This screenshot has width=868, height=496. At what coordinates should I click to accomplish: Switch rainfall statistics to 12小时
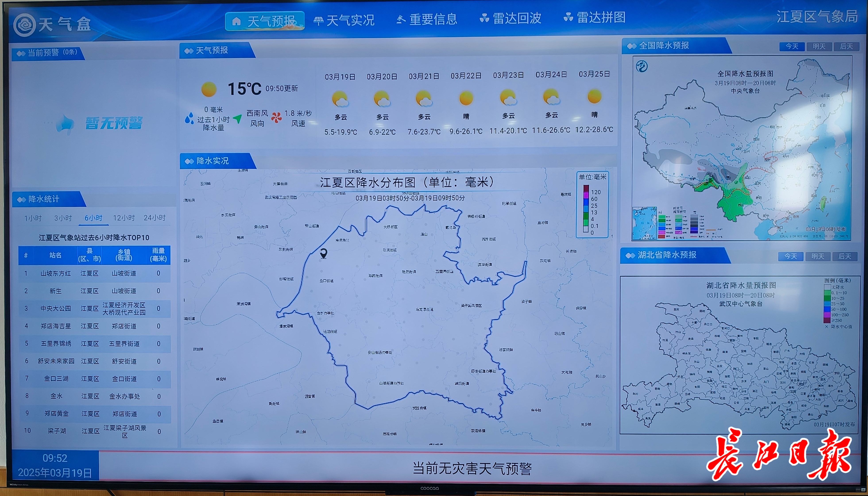(x=124, y=218)
